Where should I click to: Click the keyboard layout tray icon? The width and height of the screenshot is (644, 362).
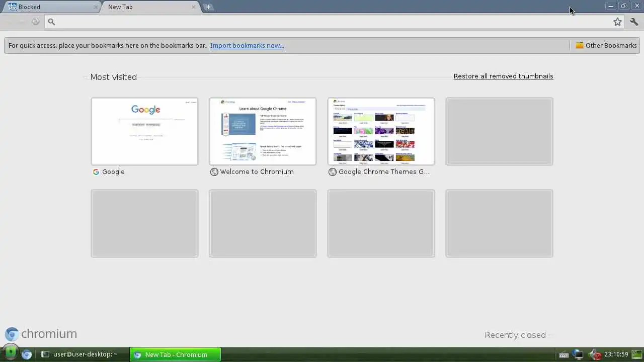[564, 355]
